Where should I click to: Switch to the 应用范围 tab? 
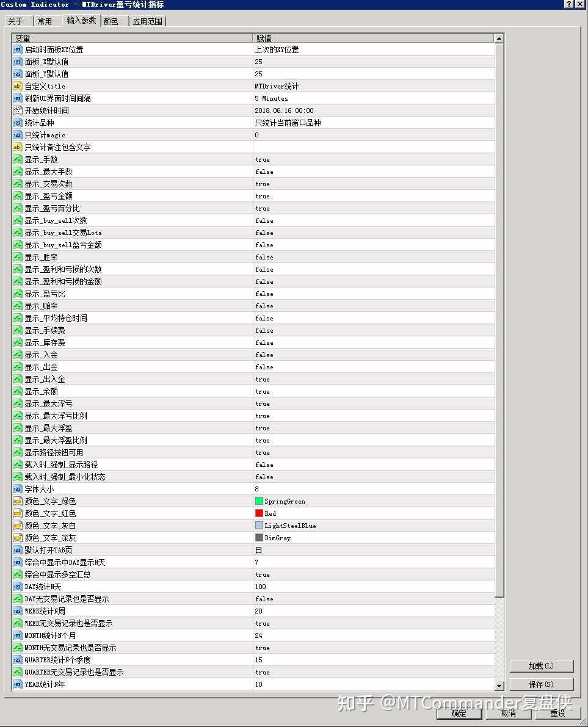(x=147, y=20)
